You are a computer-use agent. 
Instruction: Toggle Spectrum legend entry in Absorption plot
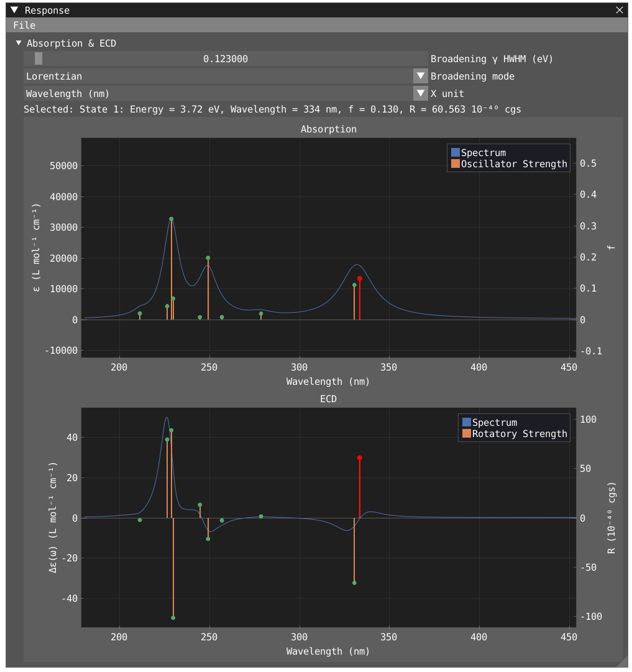(x=483, y=153)
